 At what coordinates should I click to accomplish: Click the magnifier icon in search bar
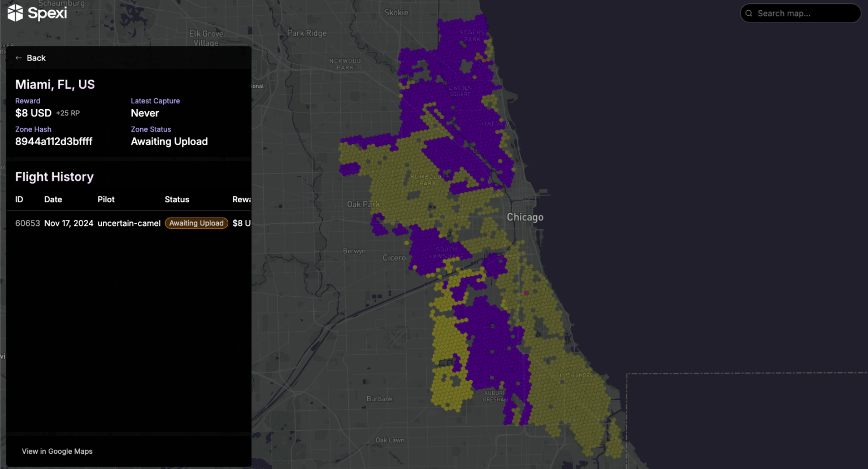point(749,13)
